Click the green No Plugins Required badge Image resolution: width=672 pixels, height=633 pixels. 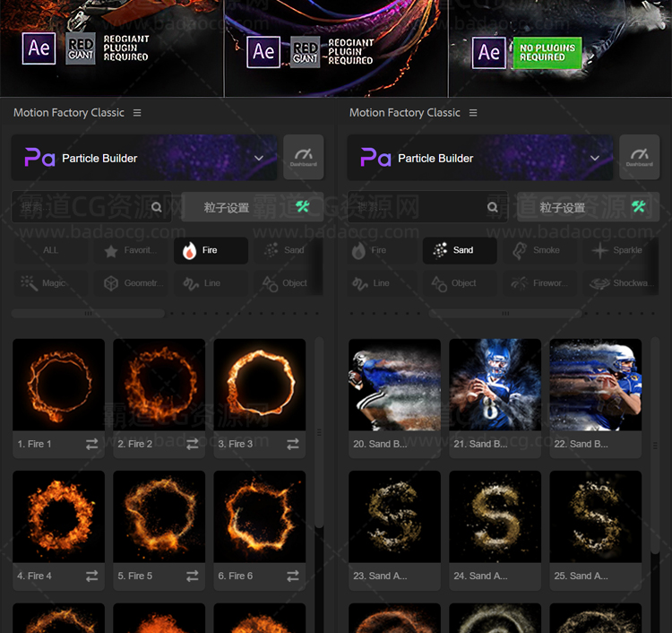pos(547,53)
